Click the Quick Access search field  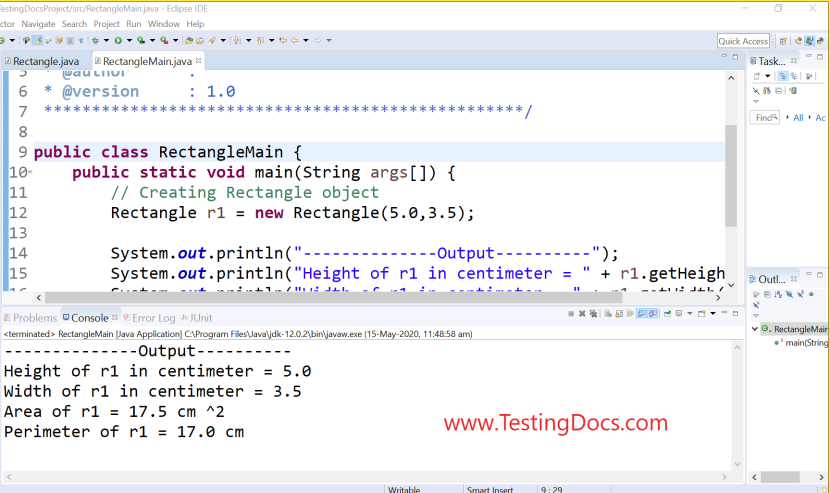coord(743,41)
